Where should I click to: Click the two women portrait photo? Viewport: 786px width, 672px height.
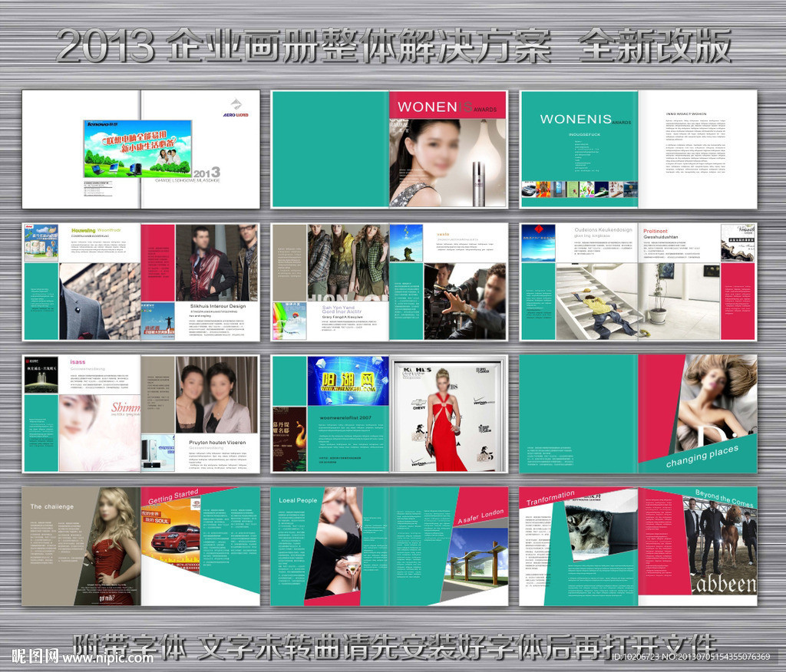click(x=216, y=395)
